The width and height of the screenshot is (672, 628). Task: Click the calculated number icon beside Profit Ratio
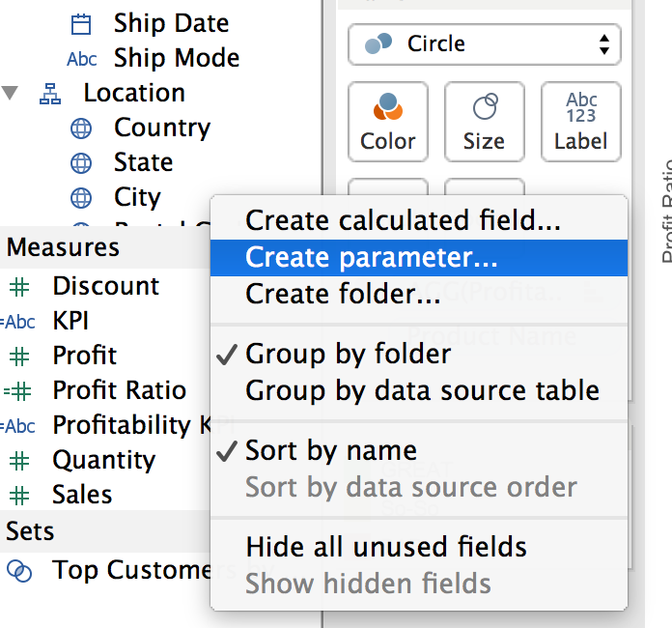click(17, 391)
